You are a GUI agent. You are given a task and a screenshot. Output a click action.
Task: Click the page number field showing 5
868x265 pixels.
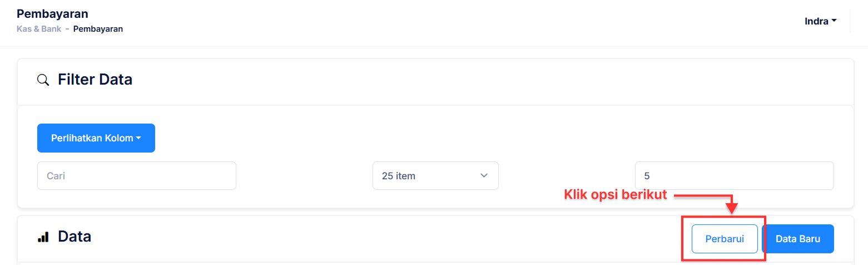tap(734, 176)
